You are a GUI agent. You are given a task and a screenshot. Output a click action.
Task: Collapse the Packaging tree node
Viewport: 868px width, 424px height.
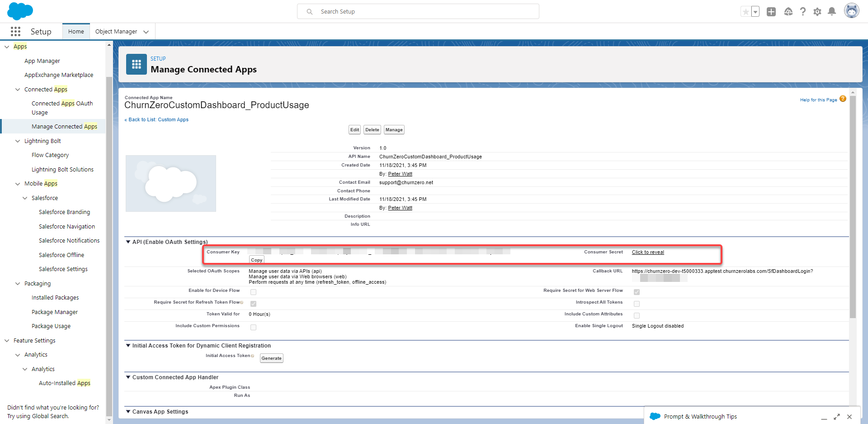pyautogui.click(x=18, y=284)
